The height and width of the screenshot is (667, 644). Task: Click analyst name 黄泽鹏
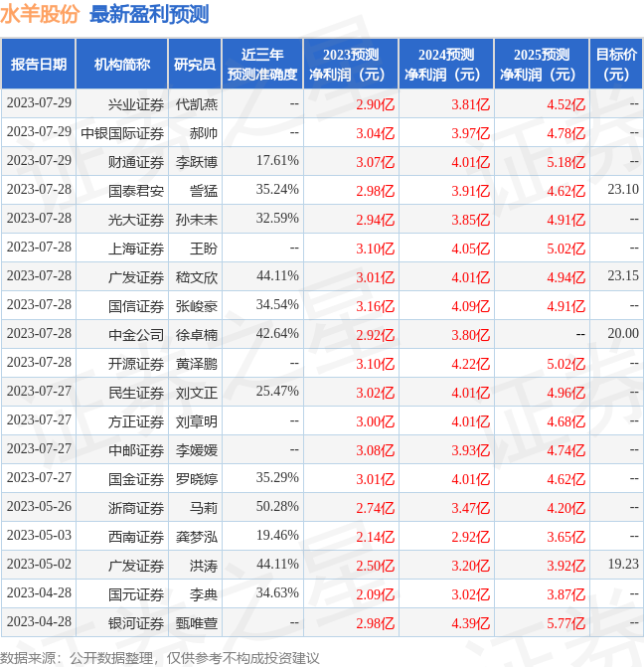pos(197,364)
